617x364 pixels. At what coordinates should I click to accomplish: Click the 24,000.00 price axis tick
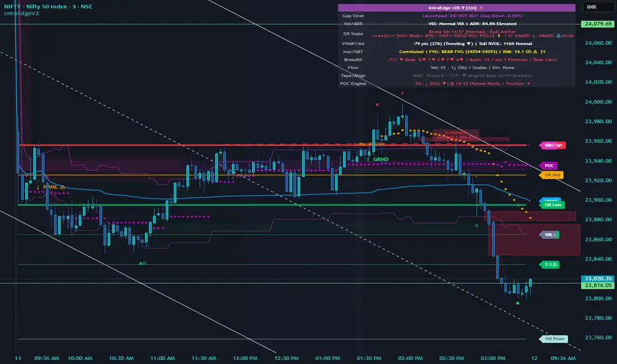point(598,102)
